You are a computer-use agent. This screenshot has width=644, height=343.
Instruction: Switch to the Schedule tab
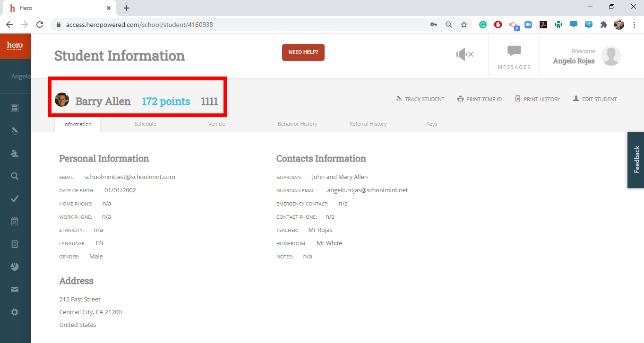pyautogui.click(x=145, y=124)
